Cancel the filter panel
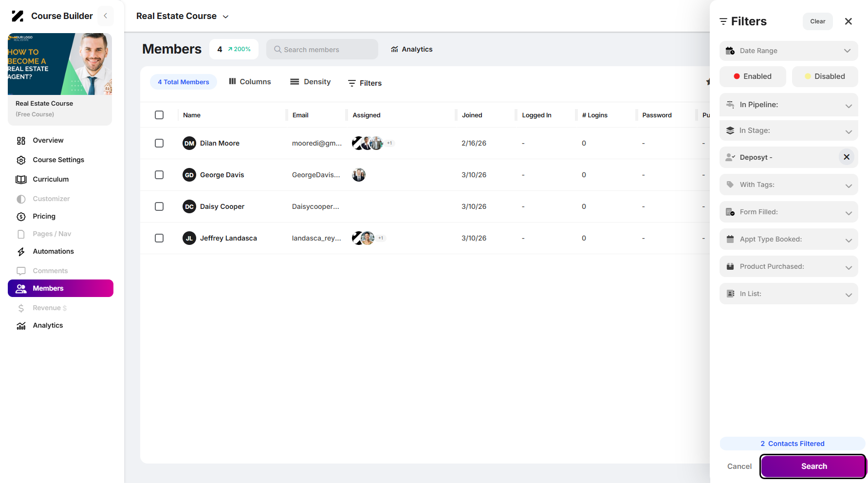Viewport: 868px width, 483px height. (739, 466)
